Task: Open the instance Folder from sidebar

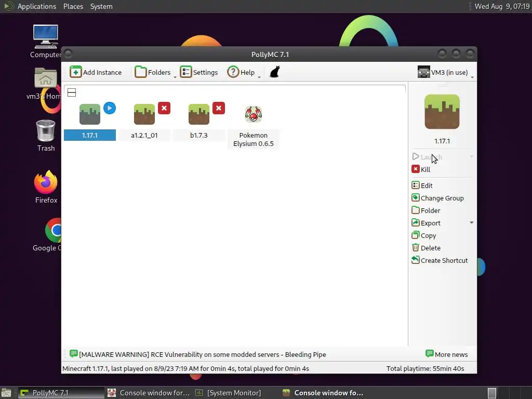Action: (426, 211)
